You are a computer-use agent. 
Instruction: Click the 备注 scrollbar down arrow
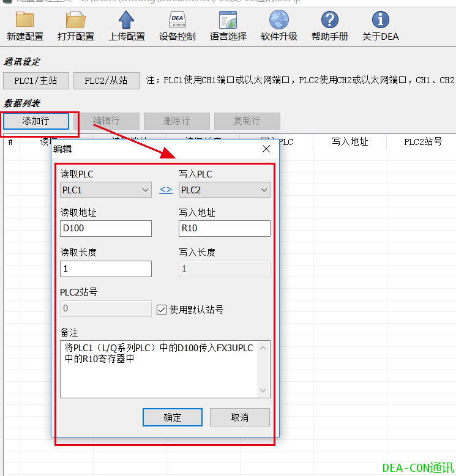coord(263,390)
